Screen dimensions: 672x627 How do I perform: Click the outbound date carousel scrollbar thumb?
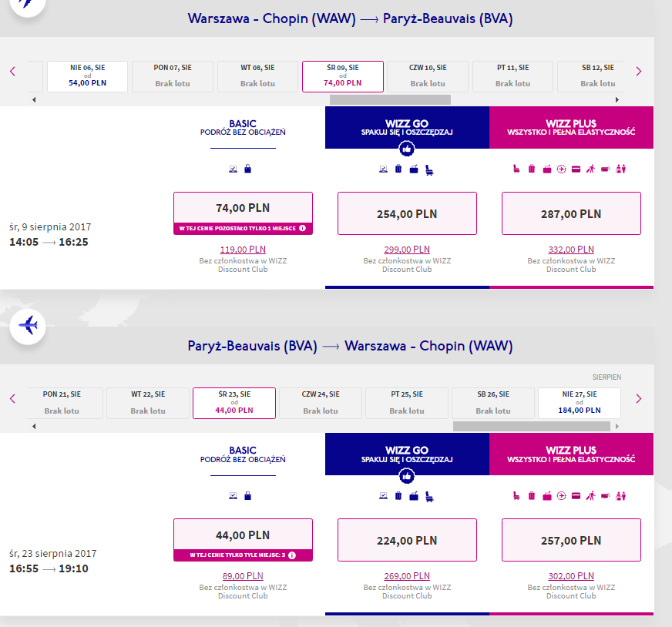pyautogui.click(x=390, y=100)
